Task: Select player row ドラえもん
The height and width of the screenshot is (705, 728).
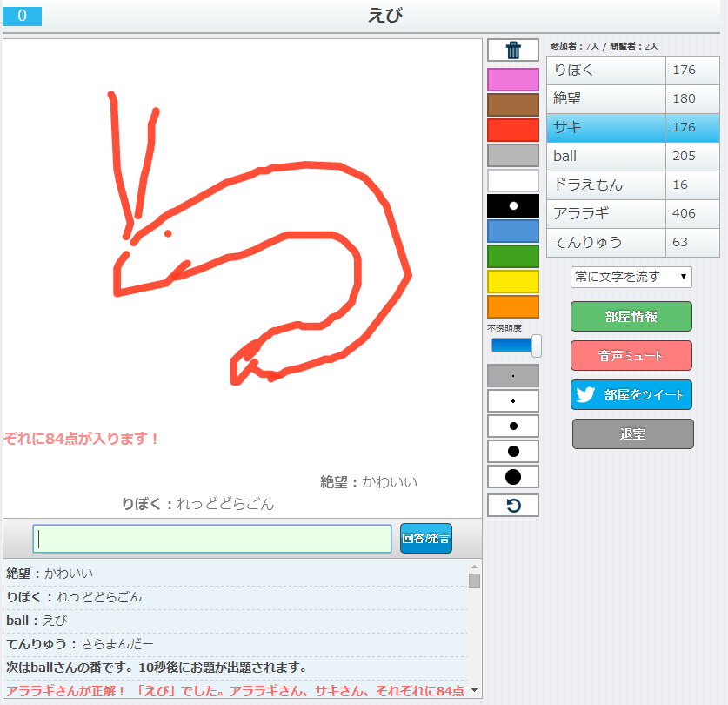Action: tap(633, 185)
